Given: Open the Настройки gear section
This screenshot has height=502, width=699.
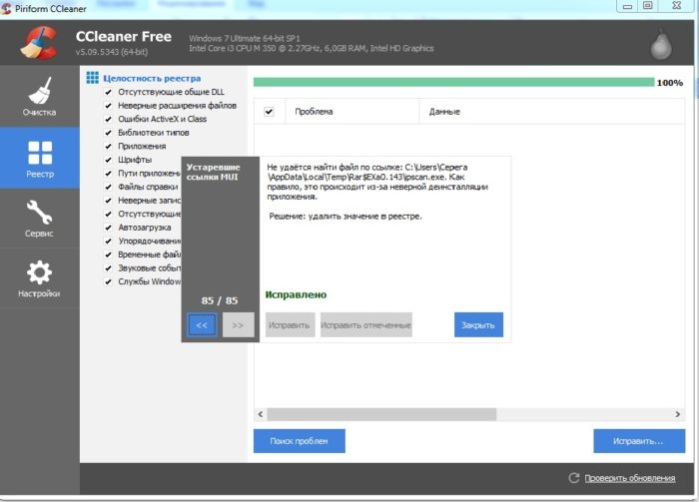Looking at the screenshot, I should point(40,278).
